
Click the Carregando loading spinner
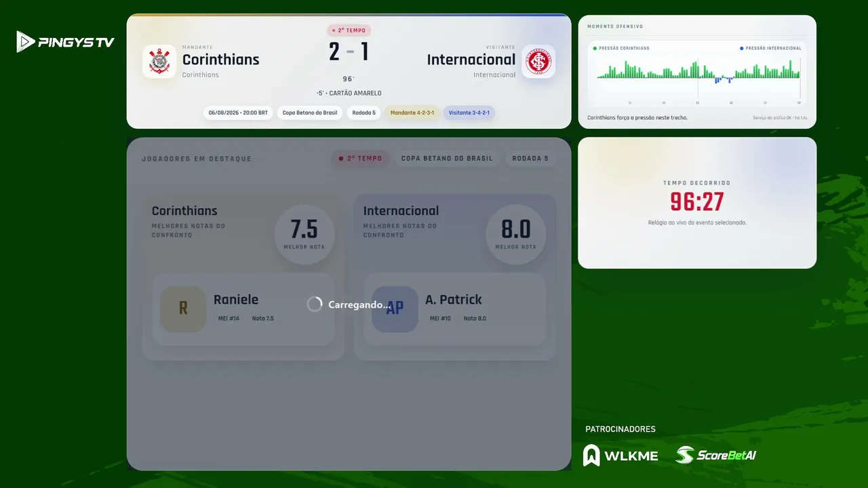(x=315, y=304)
